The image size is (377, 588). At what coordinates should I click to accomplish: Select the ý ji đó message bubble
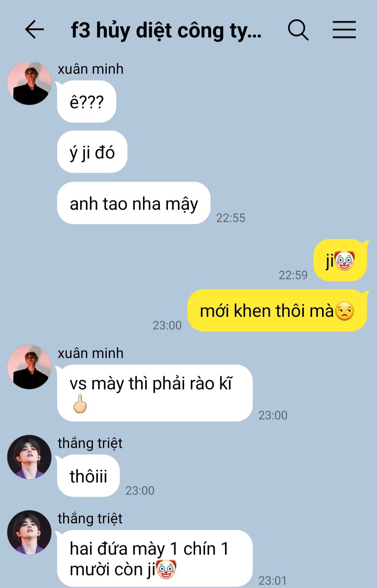[x=92, y=152]
